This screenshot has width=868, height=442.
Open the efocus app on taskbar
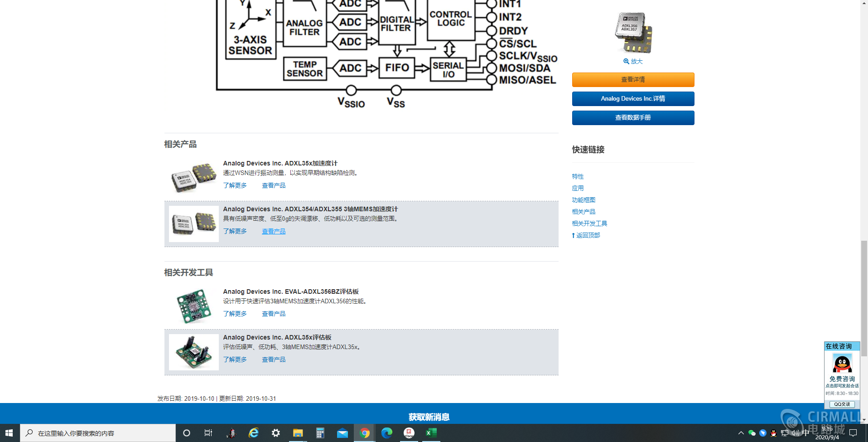click(x=409, y=433)
